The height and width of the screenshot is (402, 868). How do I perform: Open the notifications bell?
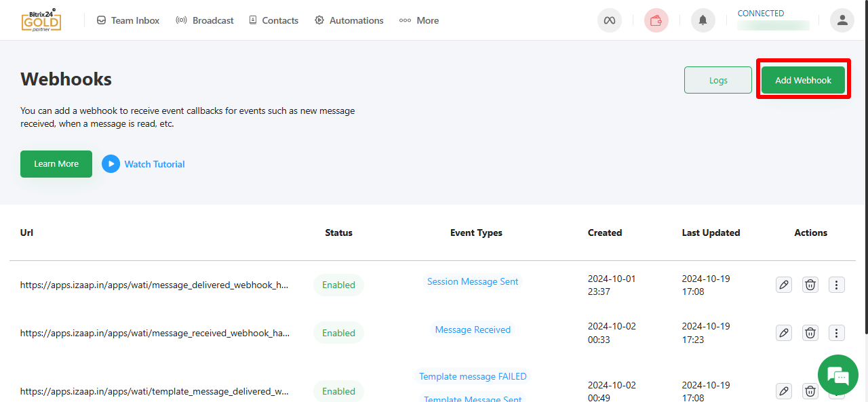[x=703, y=20]
